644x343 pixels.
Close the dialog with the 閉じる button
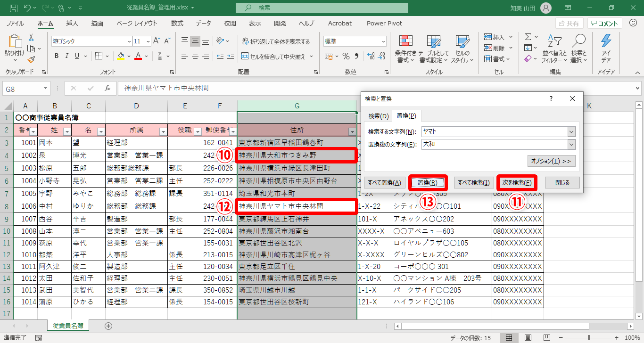[562, 183]
